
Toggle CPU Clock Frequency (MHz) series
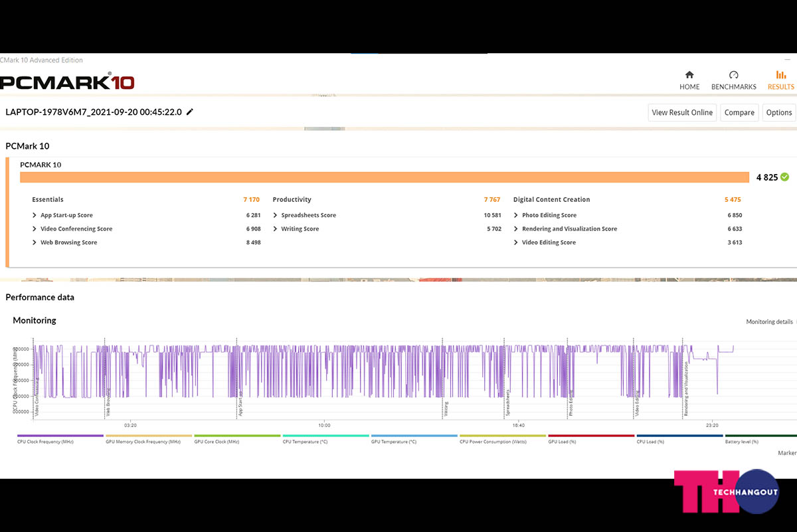coord(60,440)
